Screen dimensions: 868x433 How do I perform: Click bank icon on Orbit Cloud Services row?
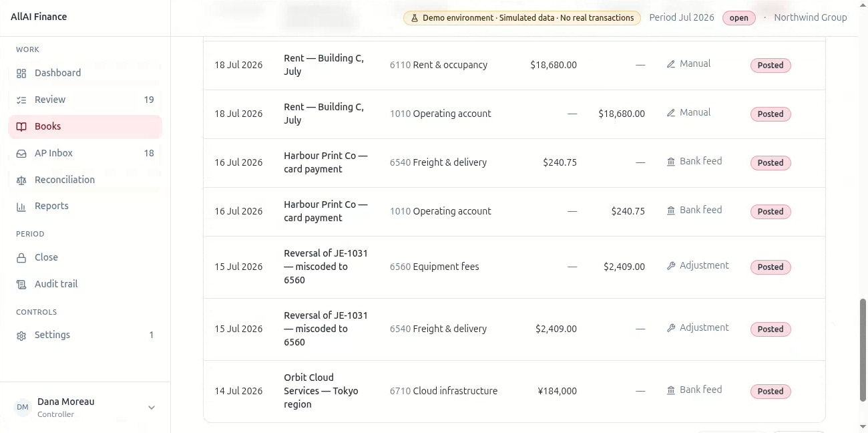pos(671,390)
